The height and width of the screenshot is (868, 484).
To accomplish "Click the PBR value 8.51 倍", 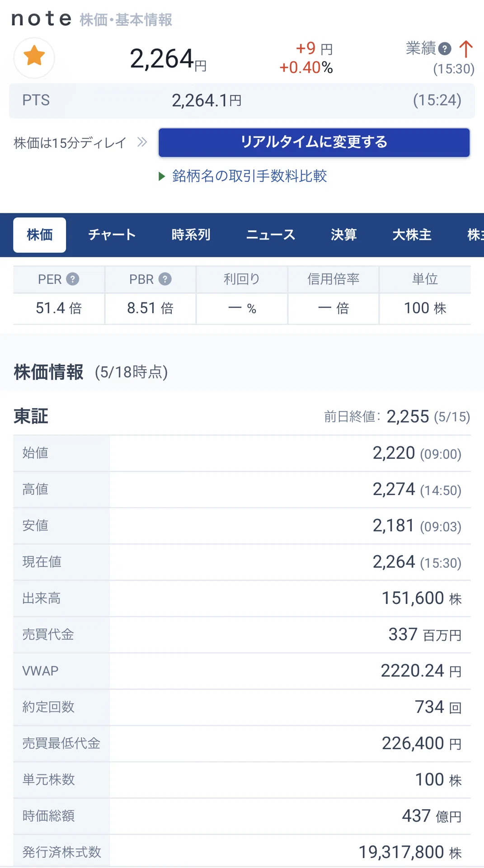I will 150,308.
